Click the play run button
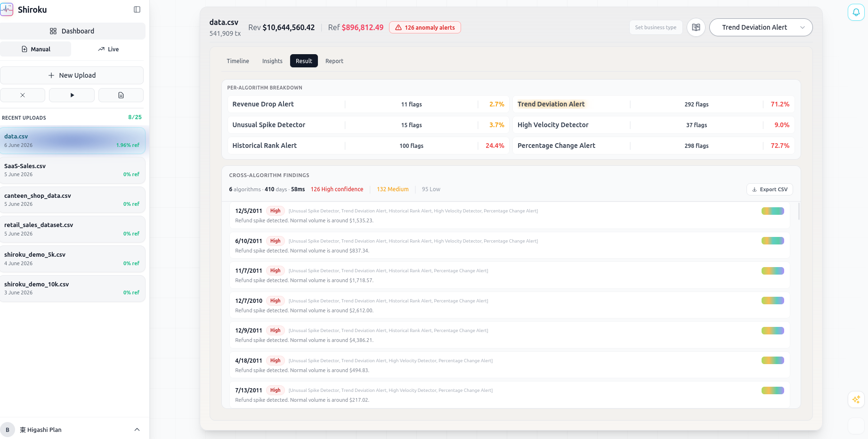Viewport: 868px width, 439px height. tap(72, 95)
